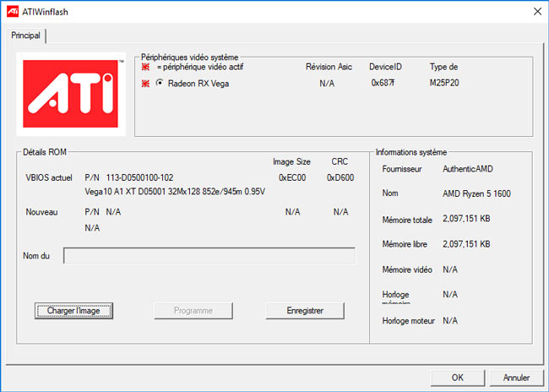
Task: Click the red icon beside Radeon RX Vega
Action: coord(146,83)
